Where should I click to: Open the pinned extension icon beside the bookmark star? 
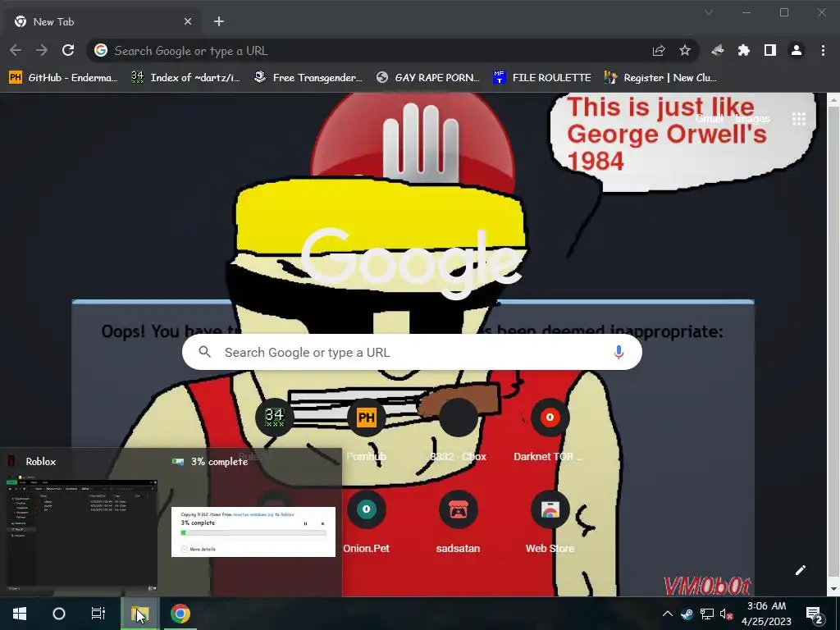(717, 50)
